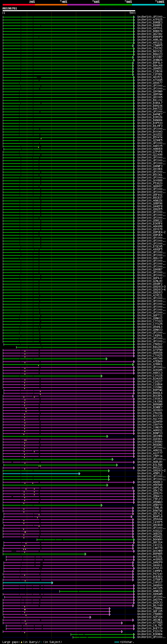Click label UniRef100_C5WRP5
167x644 pixels.
[x=150, y=45]
